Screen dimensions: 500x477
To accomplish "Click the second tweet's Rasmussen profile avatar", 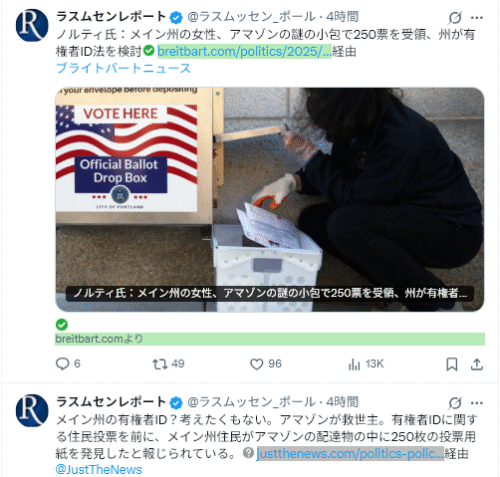I will [32, 410].
